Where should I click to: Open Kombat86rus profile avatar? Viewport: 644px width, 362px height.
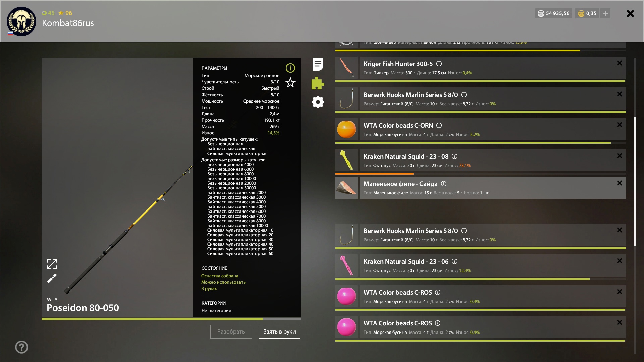tap(21, 21)
